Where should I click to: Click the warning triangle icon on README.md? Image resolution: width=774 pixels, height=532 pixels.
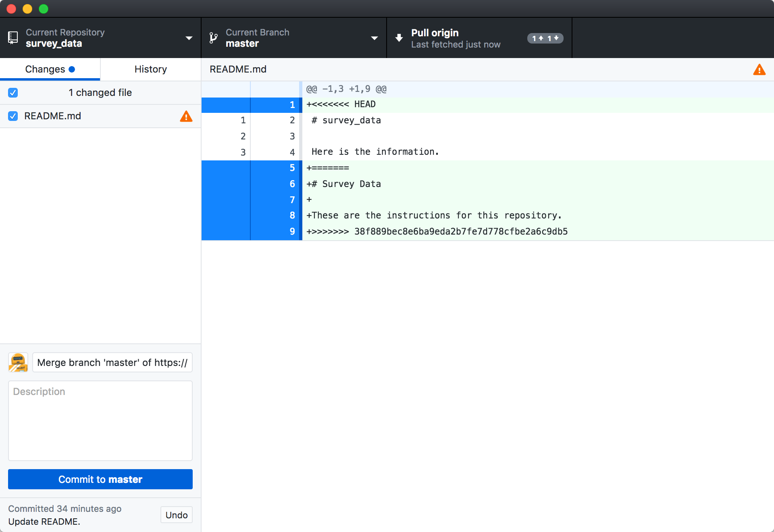(186, 116)
